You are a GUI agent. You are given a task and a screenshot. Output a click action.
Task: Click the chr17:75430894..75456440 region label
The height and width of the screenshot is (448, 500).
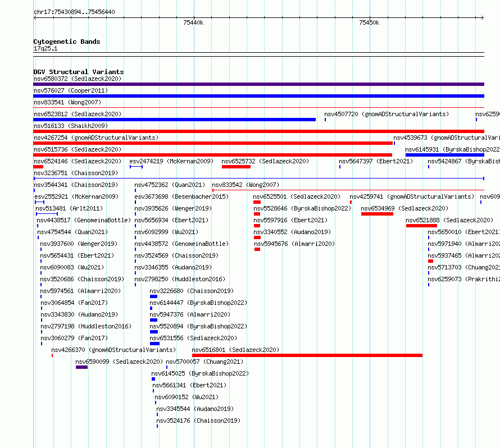pos(74,12)
